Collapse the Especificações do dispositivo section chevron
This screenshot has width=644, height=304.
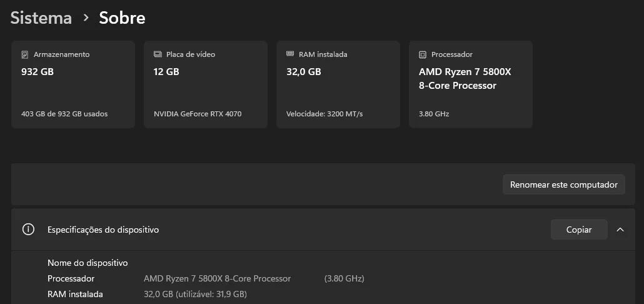click(620, 230)
